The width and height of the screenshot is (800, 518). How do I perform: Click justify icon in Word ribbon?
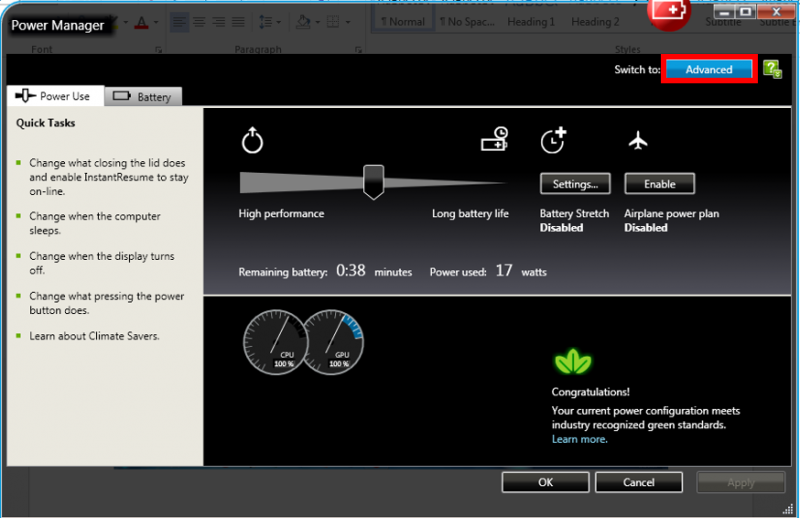coord(238,21)
